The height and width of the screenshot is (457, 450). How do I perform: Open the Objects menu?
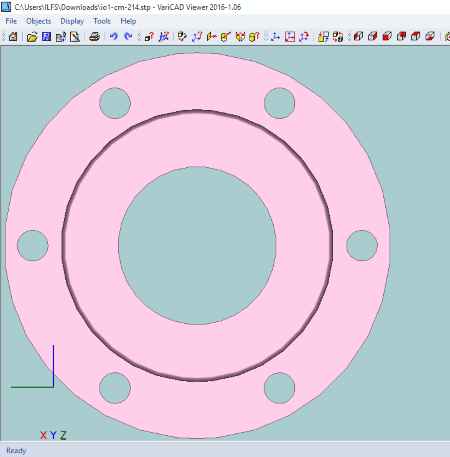38,21
